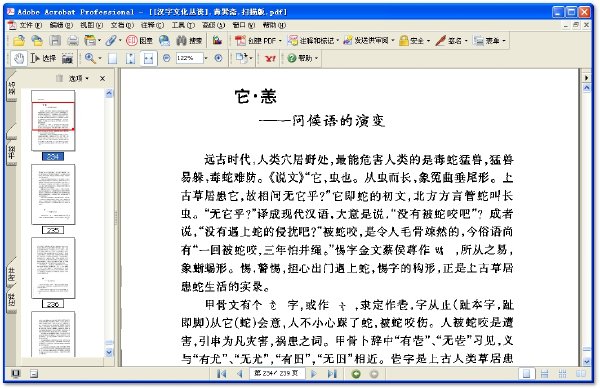Click the page number field 第234/239页
600x389 pixels.
click(x=277, y=374)
